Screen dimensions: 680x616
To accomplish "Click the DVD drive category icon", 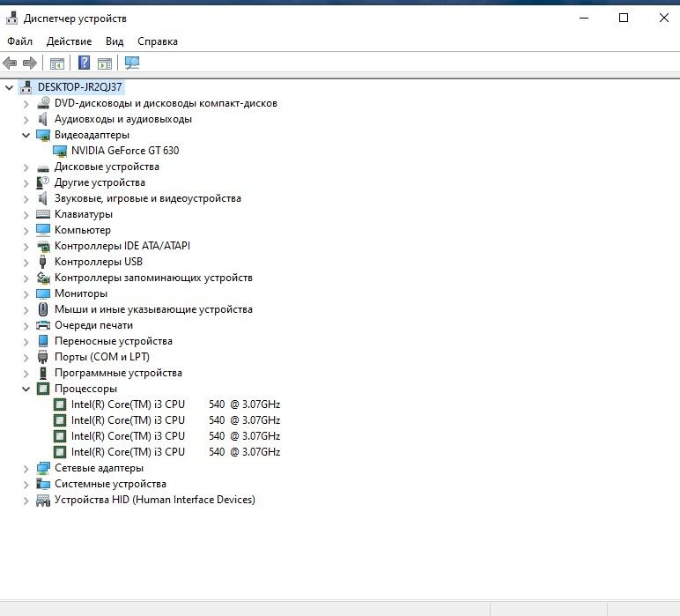I will coord(43,103).
